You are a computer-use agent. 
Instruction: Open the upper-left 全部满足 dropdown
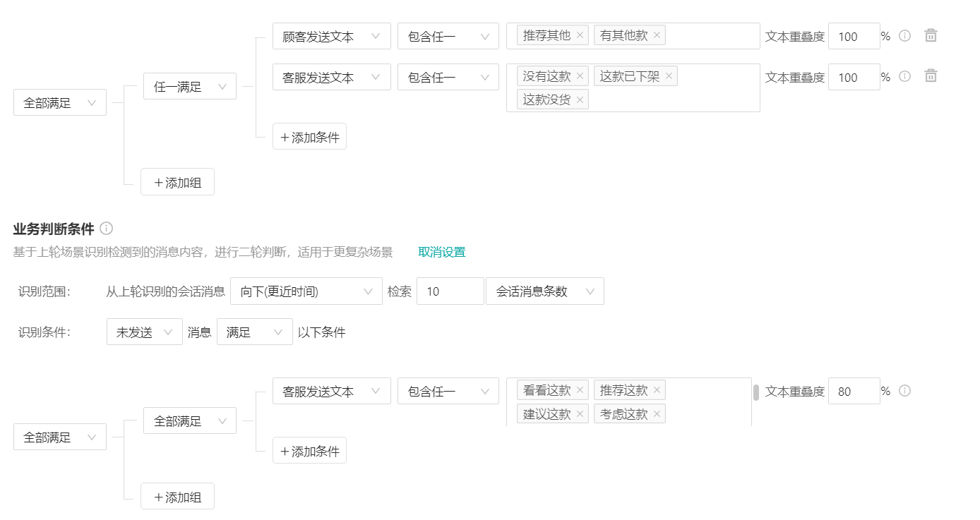[x=60, y=102]
